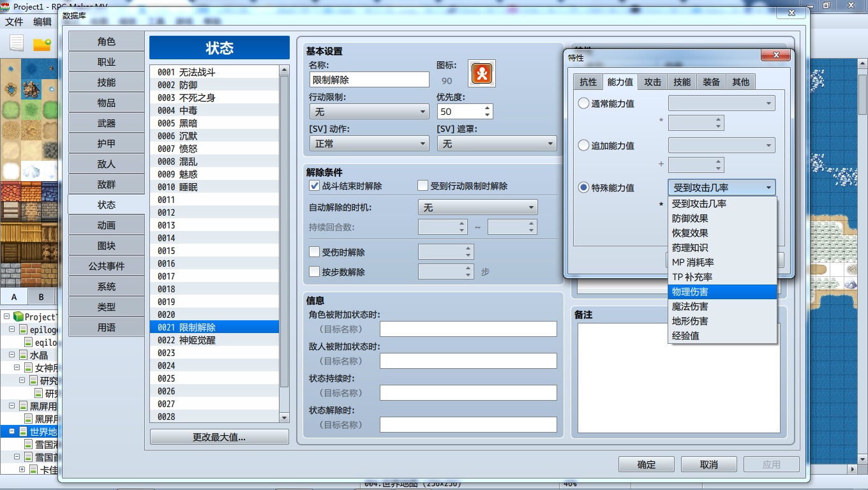Select the 追加能力值 radio button
Screen dimensions: 868x490
[x=583, y=145]
